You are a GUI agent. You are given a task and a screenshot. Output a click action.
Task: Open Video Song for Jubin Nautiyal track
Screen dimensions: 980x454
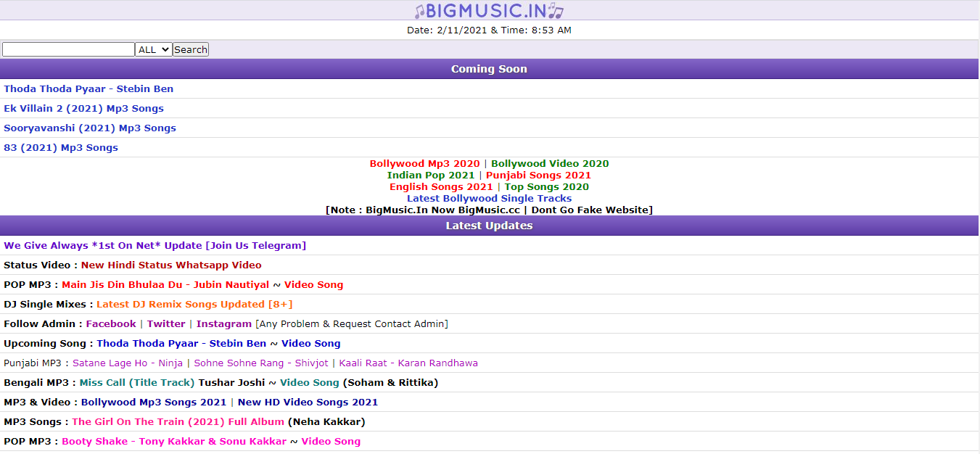313,285
